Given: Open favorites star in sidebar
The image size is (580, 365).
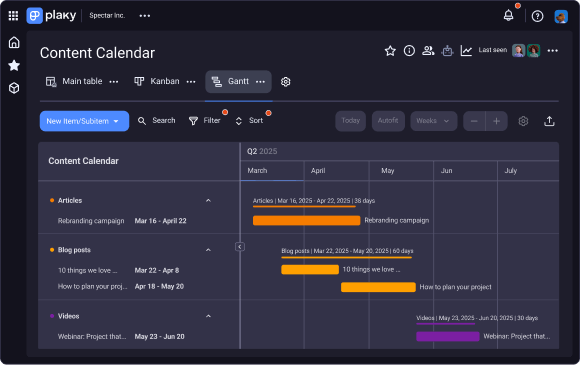Looking at the screenshot, I should tap(14, 65).
